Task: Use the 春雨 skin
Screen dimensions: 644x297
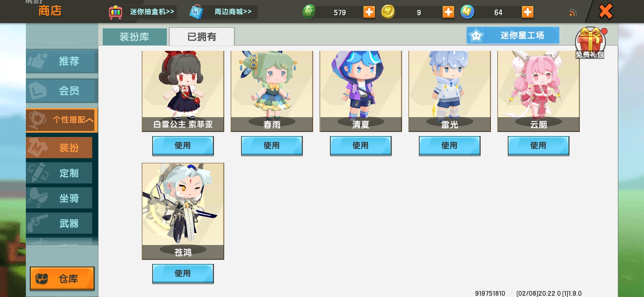Action: click(x=272, y=146)
